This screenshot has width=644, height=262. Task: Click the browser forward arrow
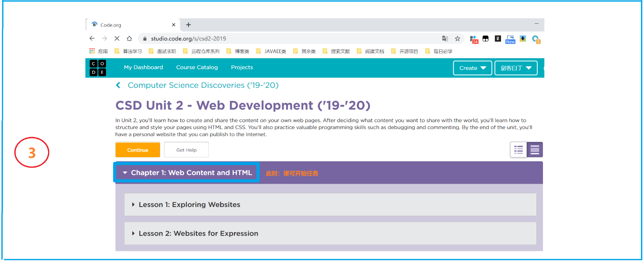[x=104, y=38]
